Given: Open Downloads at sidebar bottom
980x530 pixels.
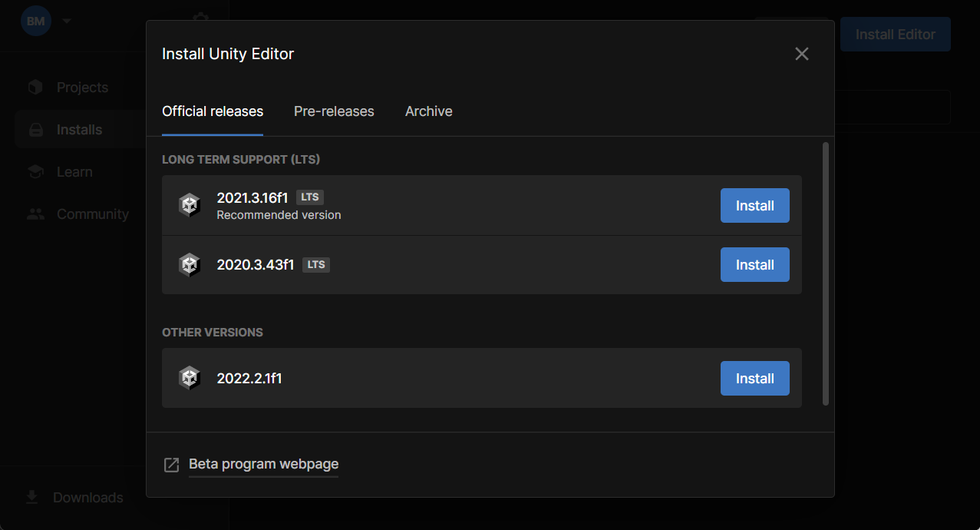Looking at the screenshot, I should pyautogui.click(x=87, y=498).
